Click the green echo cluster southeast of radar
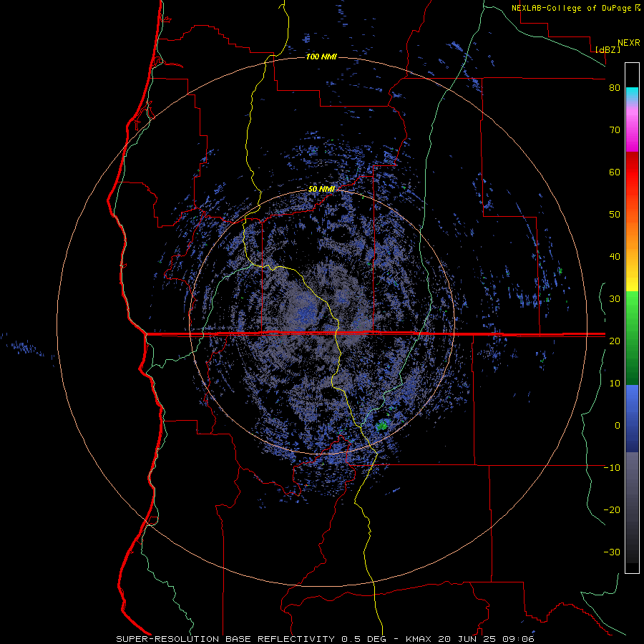The height and width of the screenshot is (644, 644). pos(382,424)
